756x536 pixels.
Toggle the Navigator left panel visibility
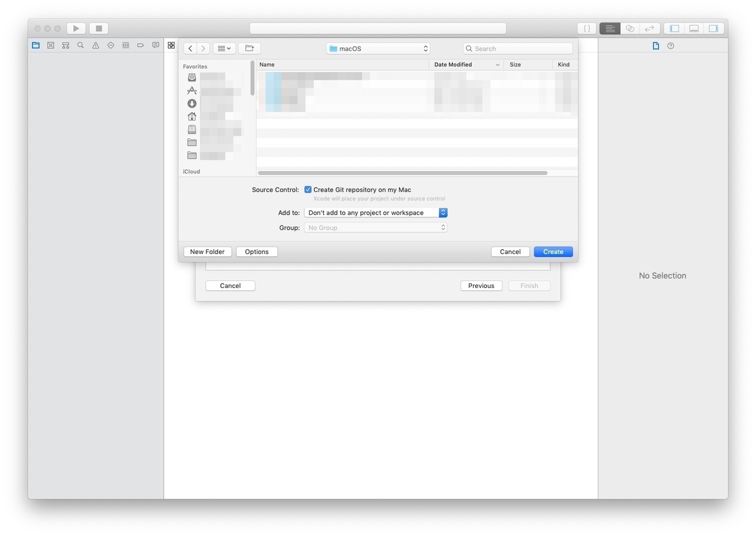(674, 28)
